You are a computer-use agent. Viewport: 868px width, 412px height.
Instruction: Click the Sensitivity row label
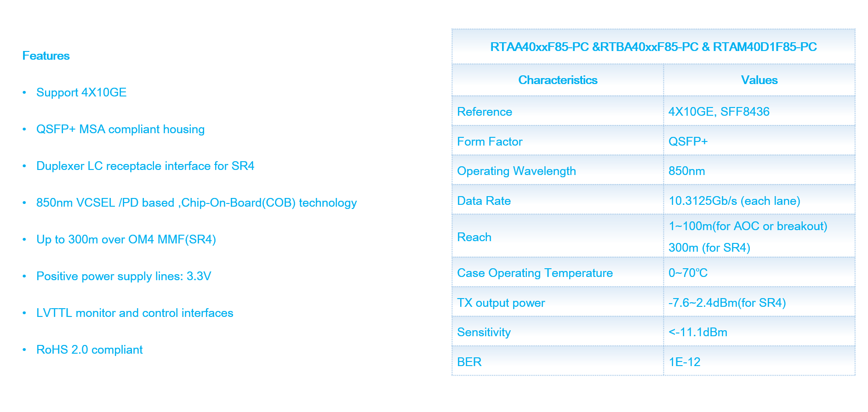484,332
